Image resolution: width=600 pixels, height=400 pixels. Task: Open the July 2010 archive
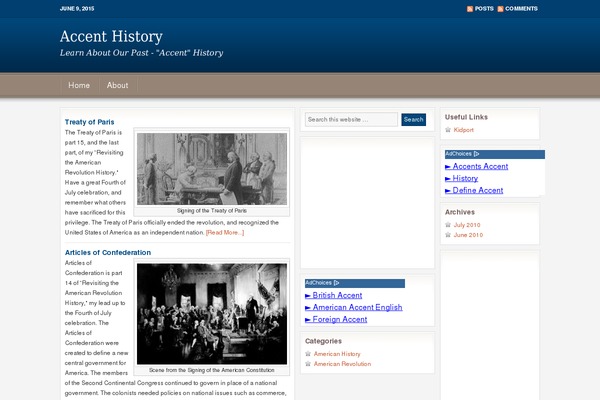pos(467,225)
